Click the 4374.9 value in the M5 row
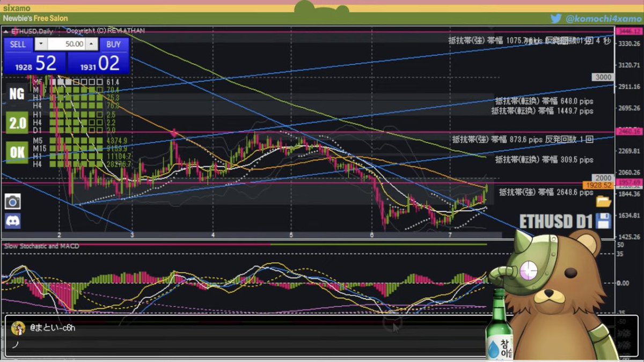 point(116,141)
